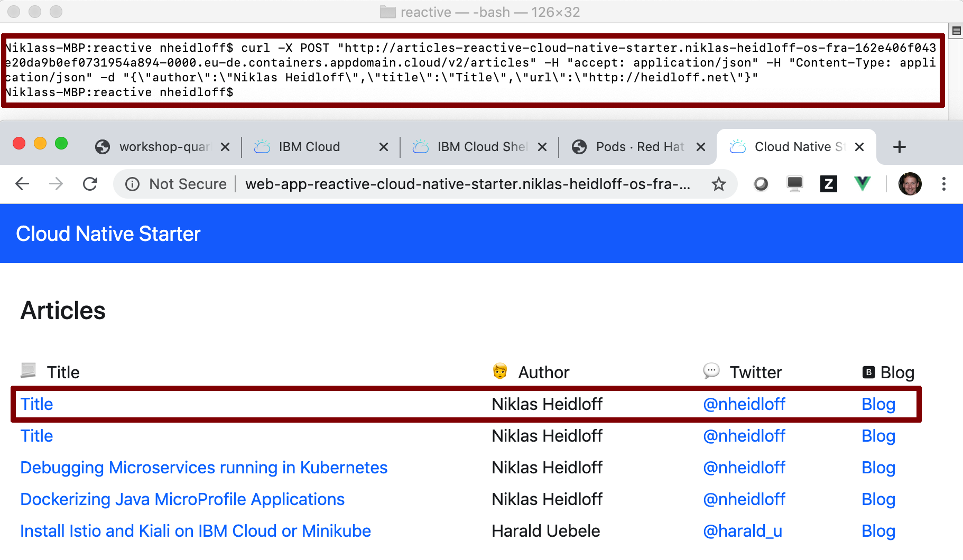The image size is (963, 560).
Task: Open Blog link in Debugging Microservices row
Action: (x=878, y=468)
